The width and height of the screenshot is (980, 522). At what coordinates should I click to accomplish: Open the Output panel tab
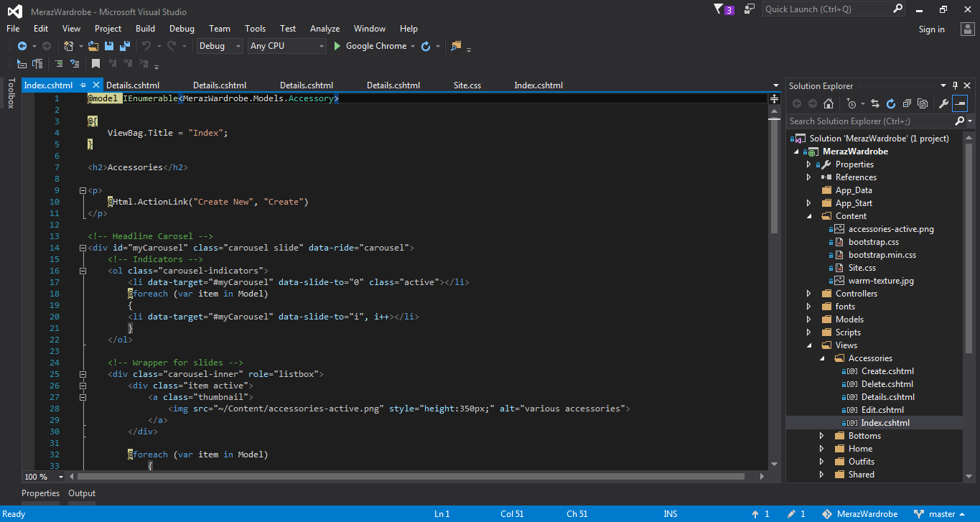[x=82, y=493]
